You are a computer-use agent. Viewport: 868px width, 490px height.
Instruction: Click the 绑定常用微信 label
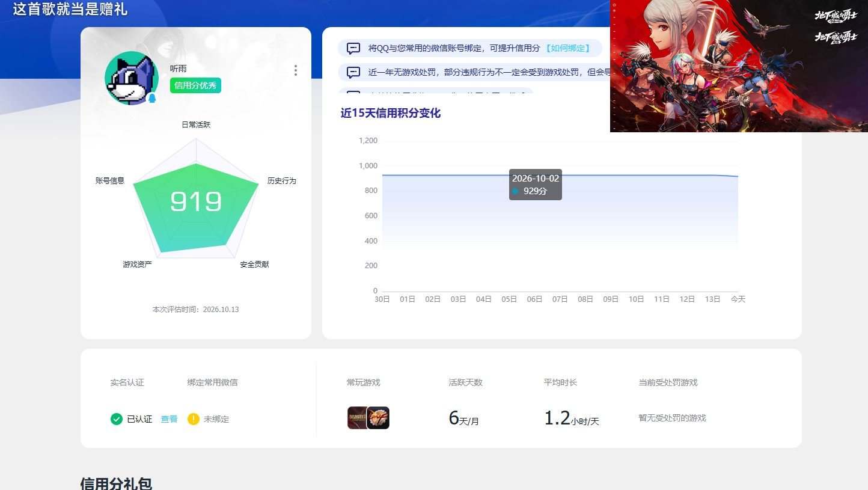tap(212, 382)
